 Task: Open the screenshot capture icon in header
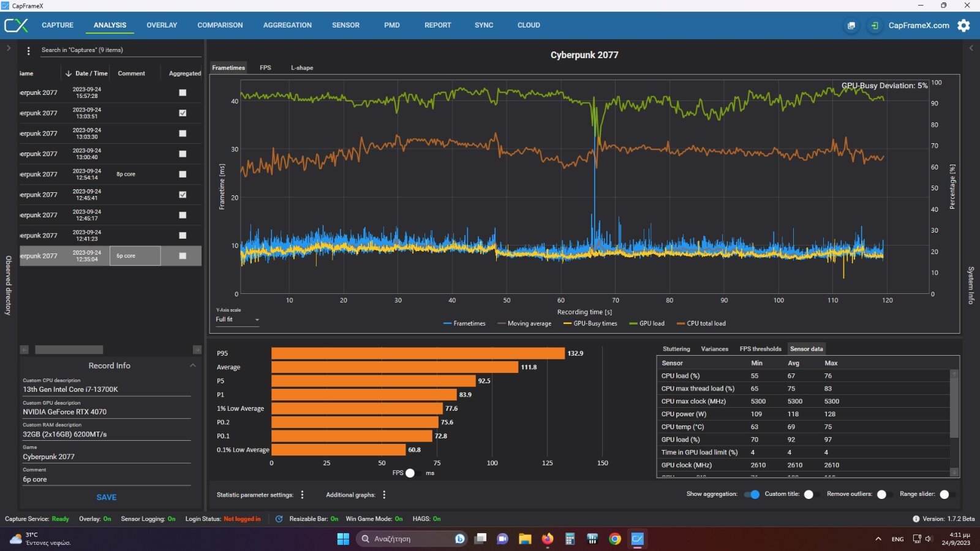point(851,26)
